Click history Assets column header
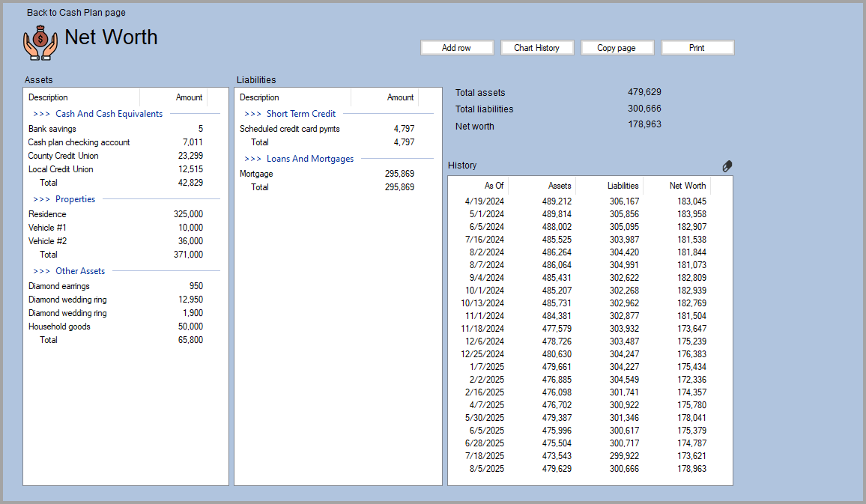 (542, 186)
